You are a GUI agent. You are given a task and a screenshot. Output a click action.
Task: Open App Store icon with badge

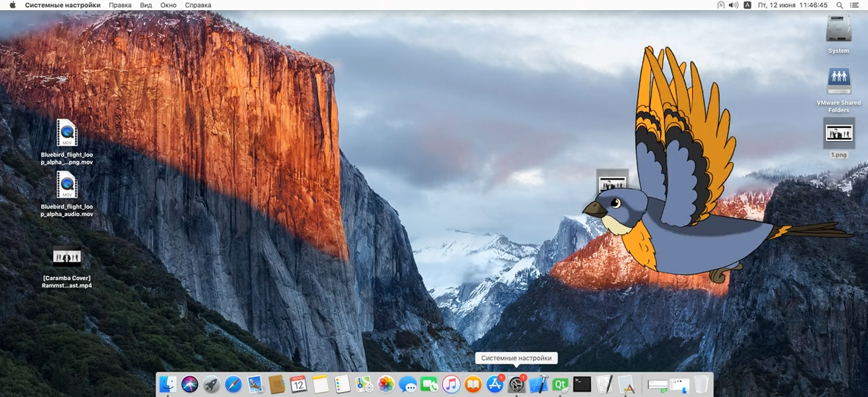(x=495, y=384)
